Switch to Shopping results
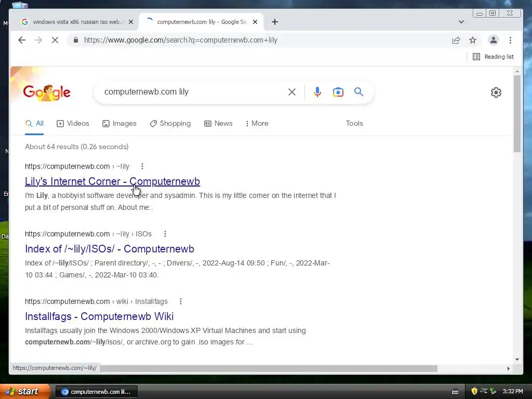Viewport: 532px width, 399px height. (x=170, y=124)
